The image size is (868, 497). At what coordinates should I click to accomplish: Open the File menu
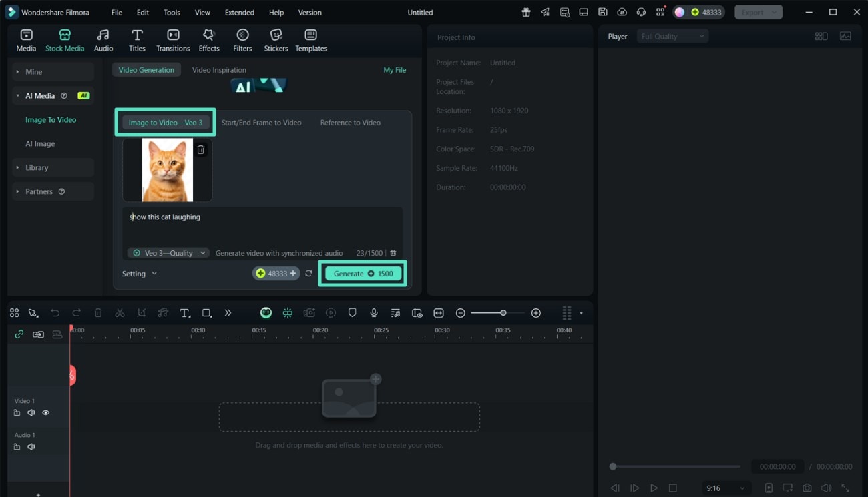coord(117,12)
